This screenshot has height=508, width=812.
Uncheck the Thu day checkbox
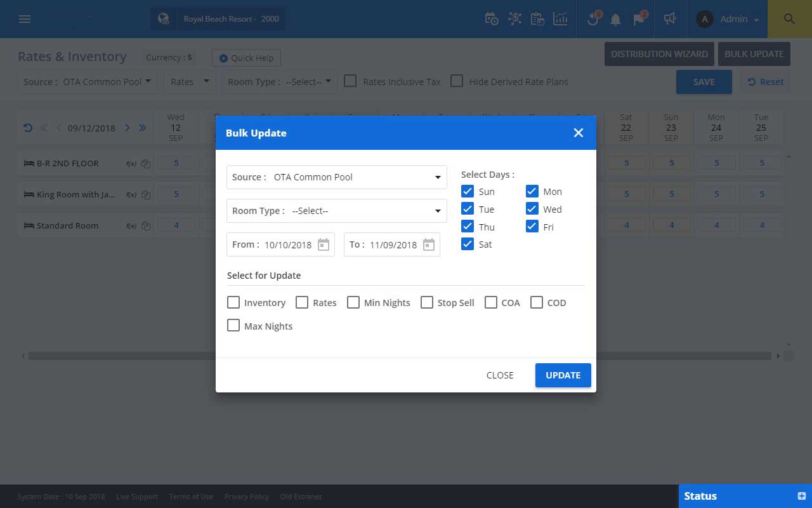468,227
